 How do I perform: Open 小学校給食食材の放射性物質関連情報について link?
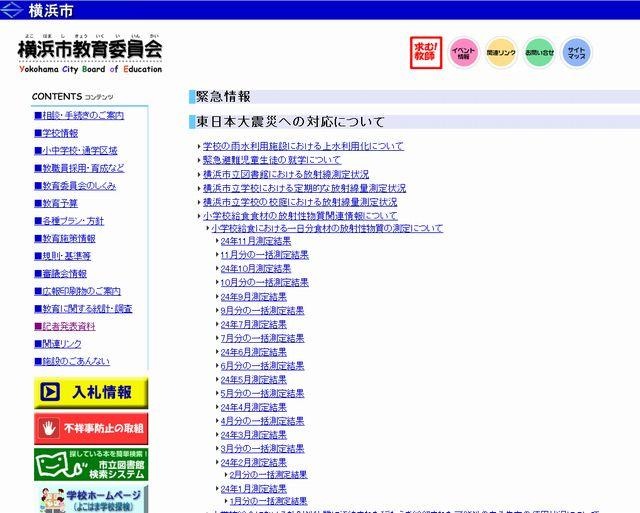pos(300,215)
